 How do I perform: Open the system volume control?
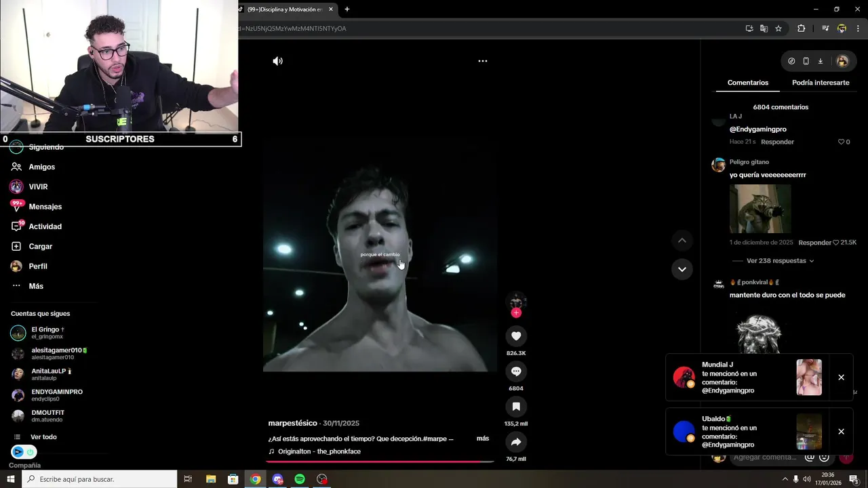807,479
